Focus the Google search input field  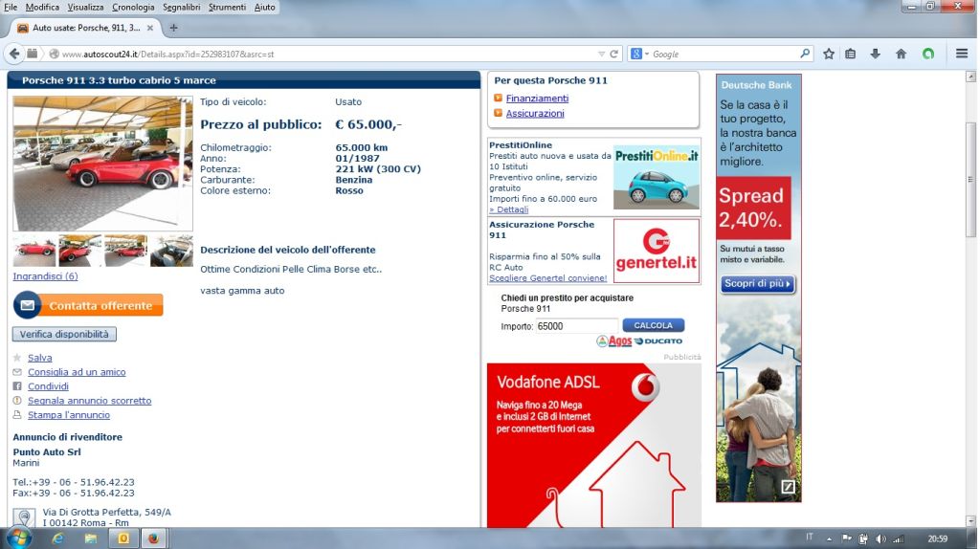pos(725,55)
